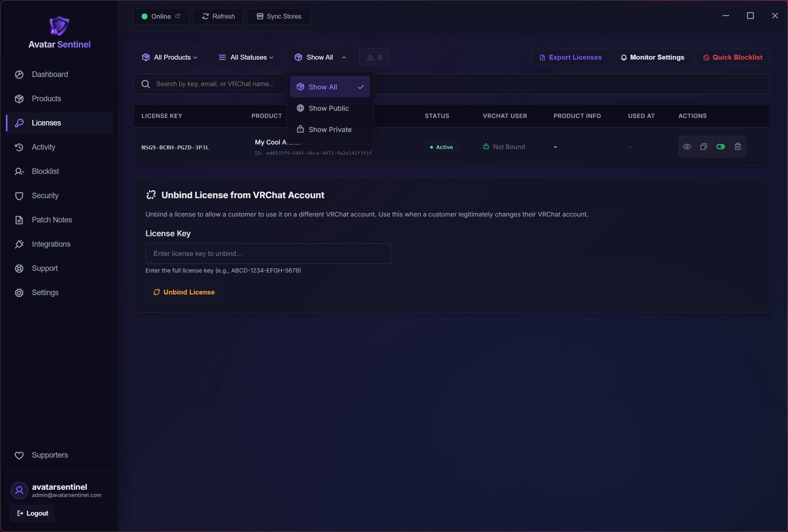Screen dimensions: 788x532
Task: Click the STATUS column header
Action: point(437,116)
